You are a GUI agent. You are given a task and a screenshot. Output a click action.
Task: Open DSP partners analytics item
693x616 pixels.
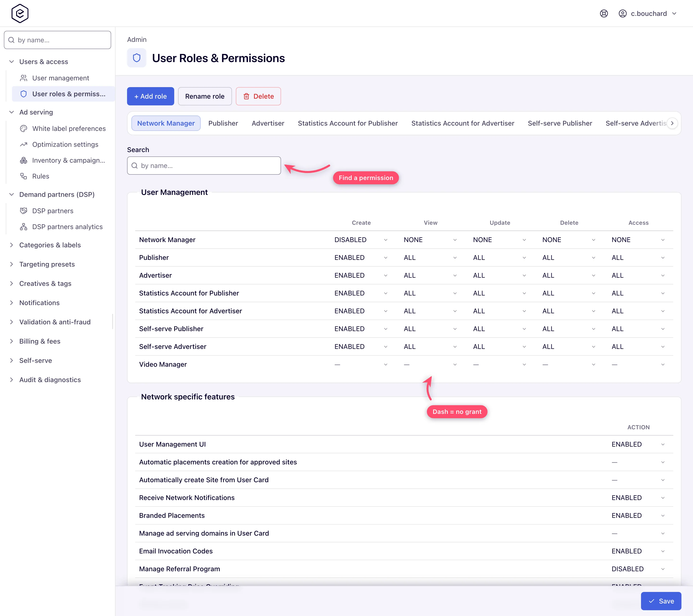coord(63,227)
